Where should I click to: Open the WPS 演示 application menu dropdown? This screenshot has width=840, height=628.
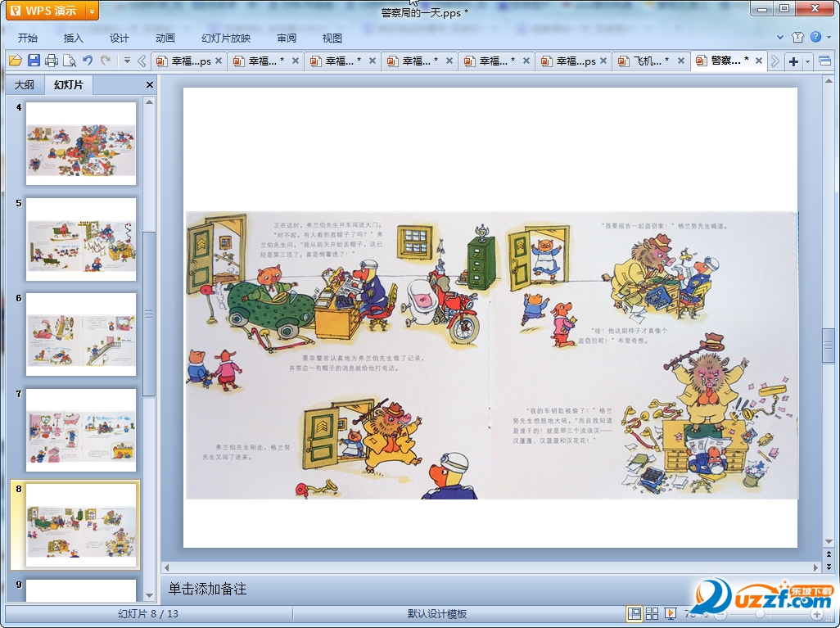click(x=93, y=11)
